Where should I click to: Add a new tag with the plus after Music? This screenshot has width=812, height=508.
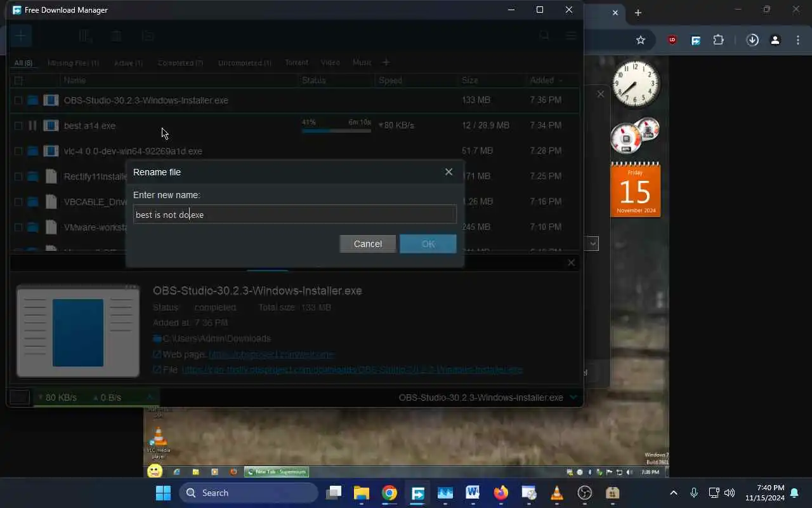[386, 62]
